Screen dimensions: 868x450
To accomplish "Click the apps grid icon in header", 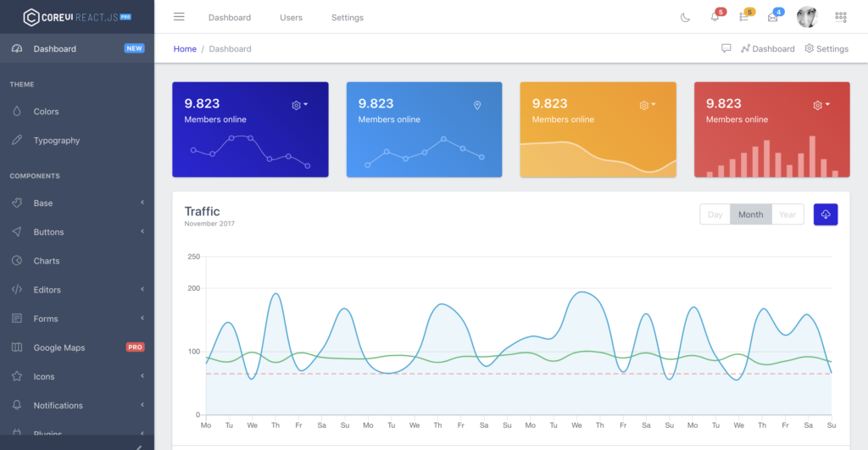I will click(841, 17).
